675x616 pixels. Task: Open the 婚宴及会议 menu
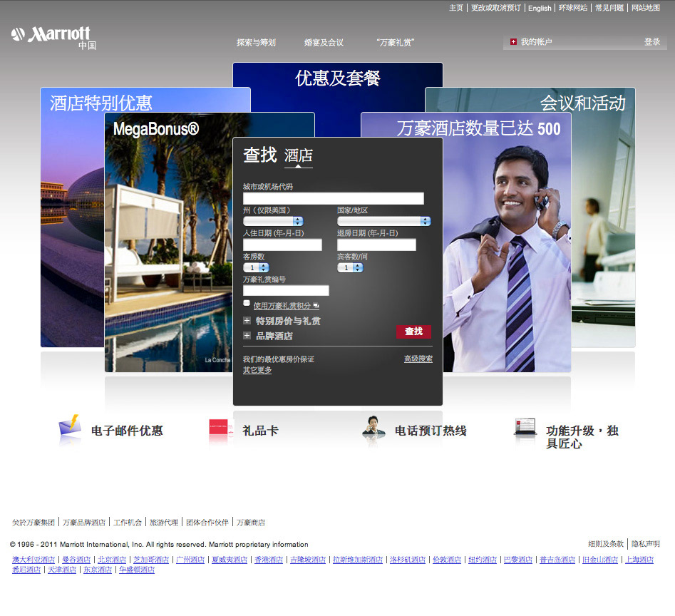pyautogui.click(x=324, y=43)
